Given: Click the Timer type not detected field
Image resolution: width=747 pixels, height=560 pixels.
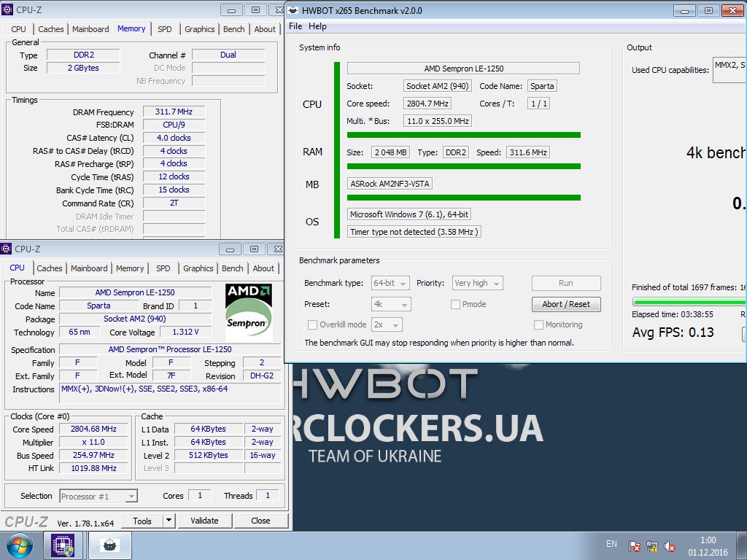Looking at the screenshot, I should coord(414,232).
